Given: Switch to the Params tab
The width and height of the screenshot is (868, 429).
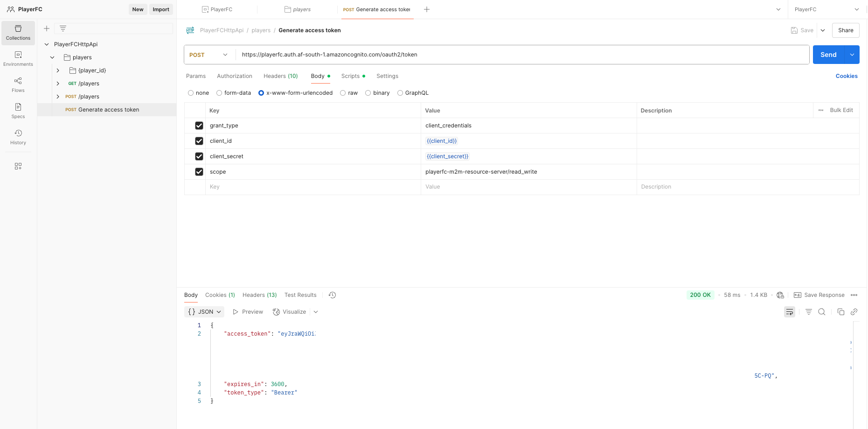Looking at the screenshot, I should [x=196, y=76].
